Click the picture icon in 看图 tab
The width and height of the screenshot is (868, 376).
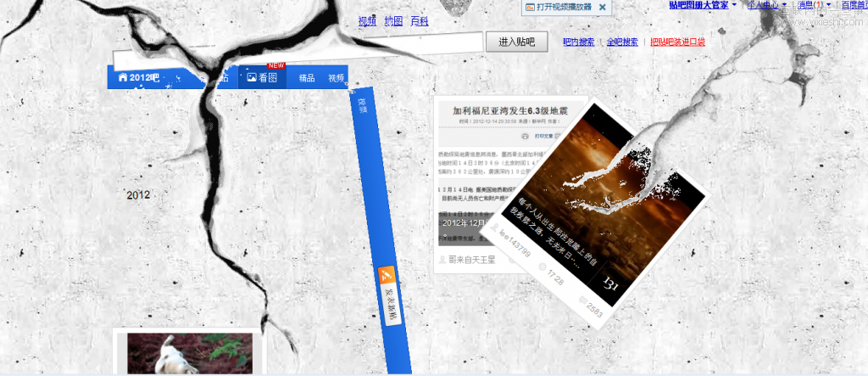[252, 77]
